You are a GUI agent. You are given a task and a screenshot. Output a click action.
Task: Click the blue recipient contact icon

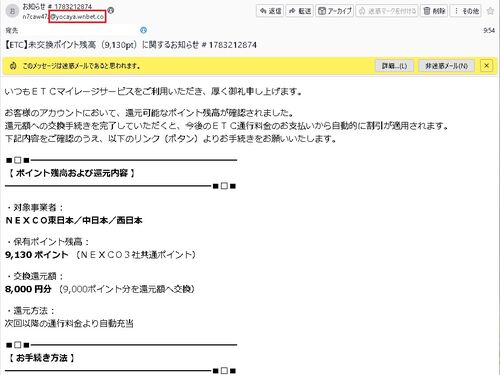coord(144,30)
